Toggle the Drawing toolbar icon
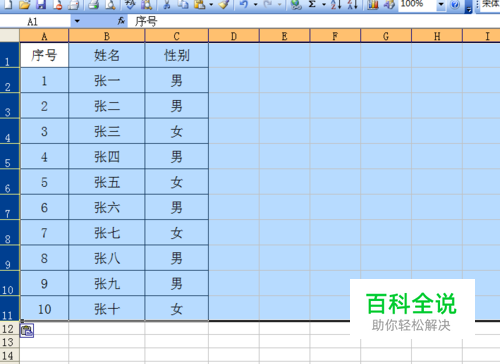This screenshot has height=364, width=500. click(389, 4)
